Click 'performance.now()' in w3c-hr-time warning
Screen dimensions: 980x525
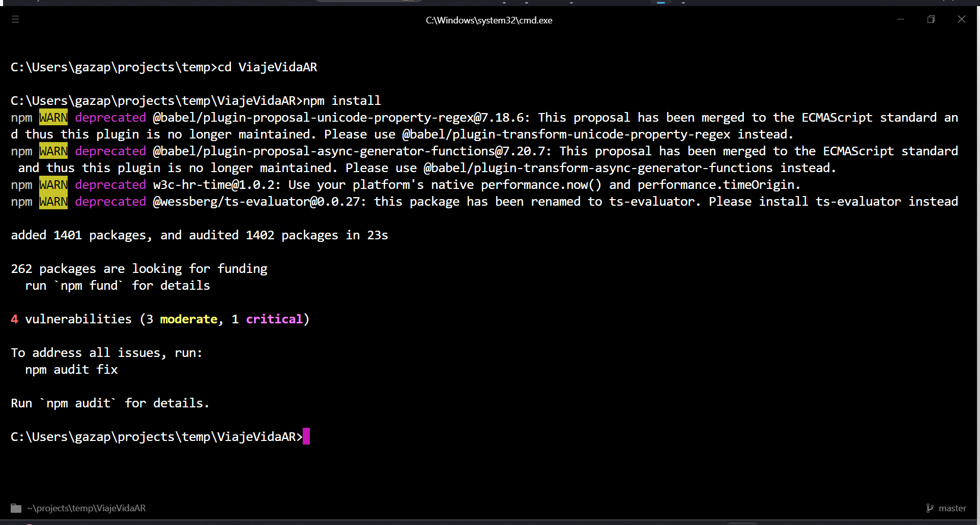tap(541, 185)
